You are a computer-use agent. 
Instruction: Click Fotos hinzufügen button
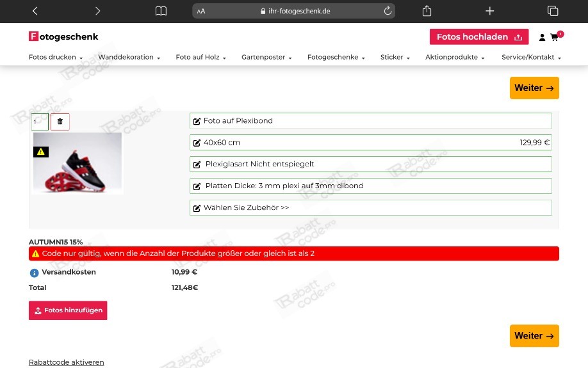point(68,310)
